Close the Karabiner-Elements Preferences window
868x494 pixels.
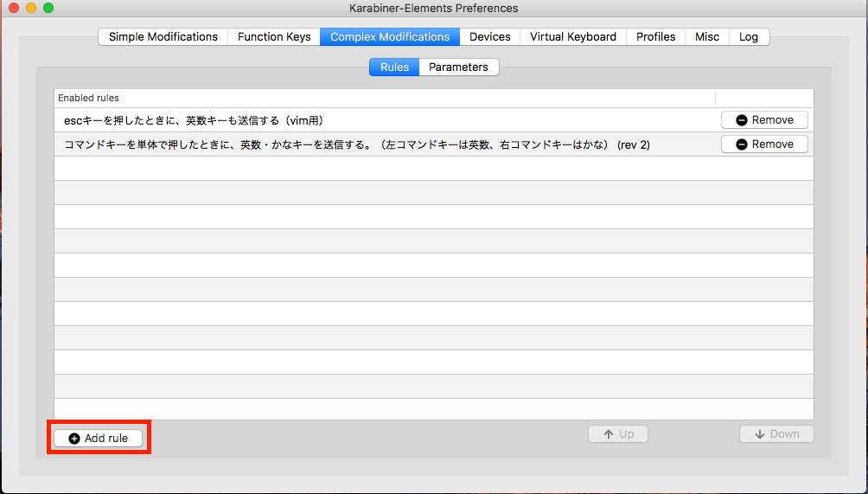point(14,8)
